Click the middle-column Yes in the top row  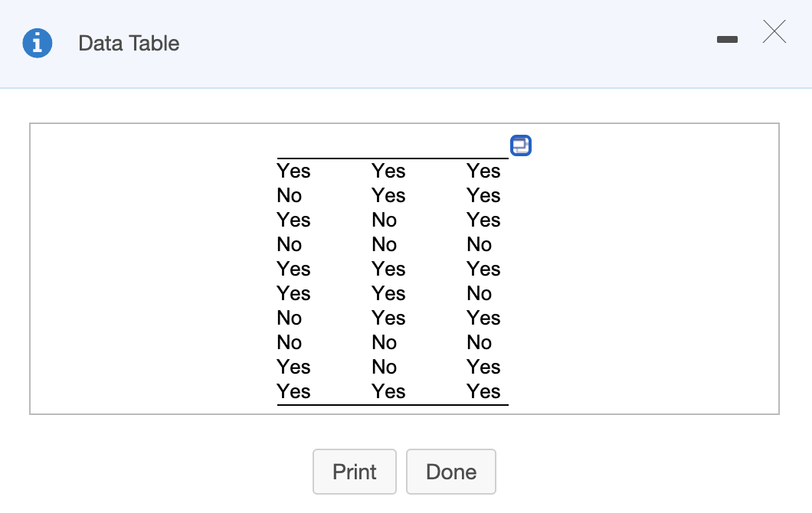(x=389, y=171)
